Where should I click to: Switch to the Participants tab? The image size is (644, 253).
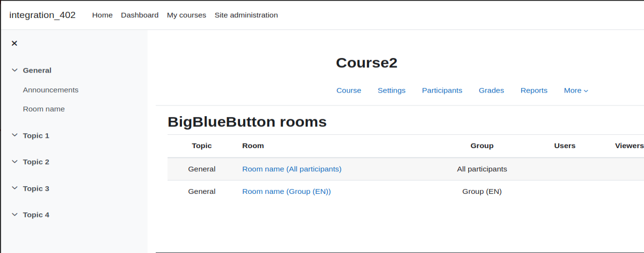click(x=442, y=91)
